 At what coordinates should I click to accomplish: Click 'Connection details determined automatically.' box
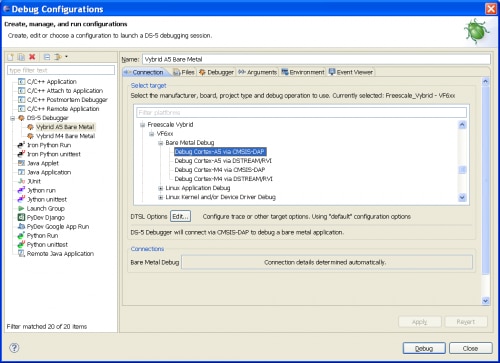[x=327, y=262]
